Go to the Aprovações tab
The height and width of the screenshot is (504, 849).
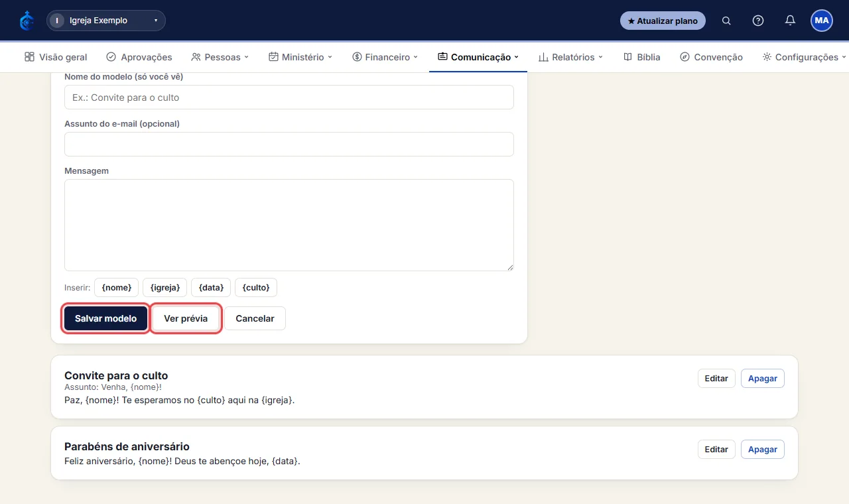139,57
